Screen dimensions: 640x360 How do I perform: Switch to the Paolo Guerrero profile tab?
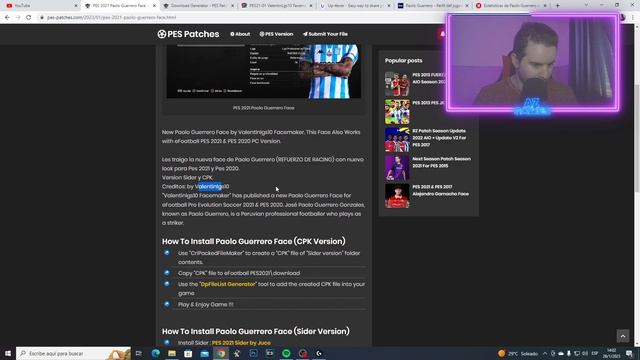tap(433, 6)
